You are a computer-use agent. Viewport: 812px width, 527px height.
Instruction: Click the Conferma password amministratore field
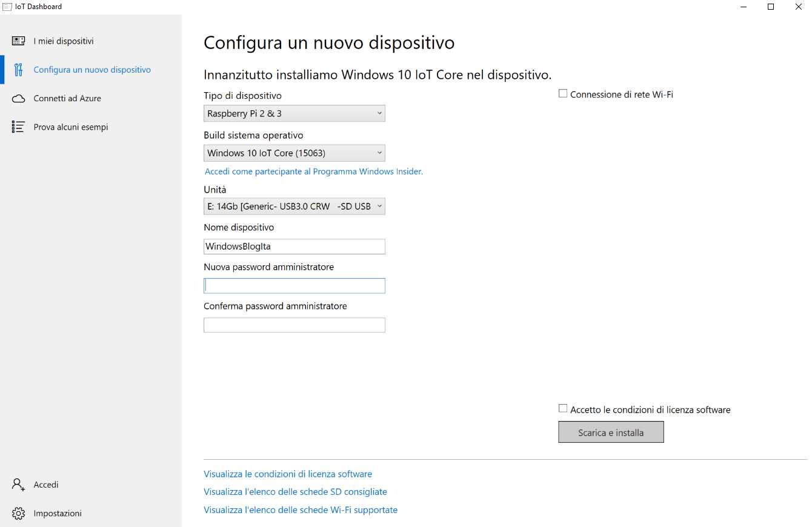295,325
